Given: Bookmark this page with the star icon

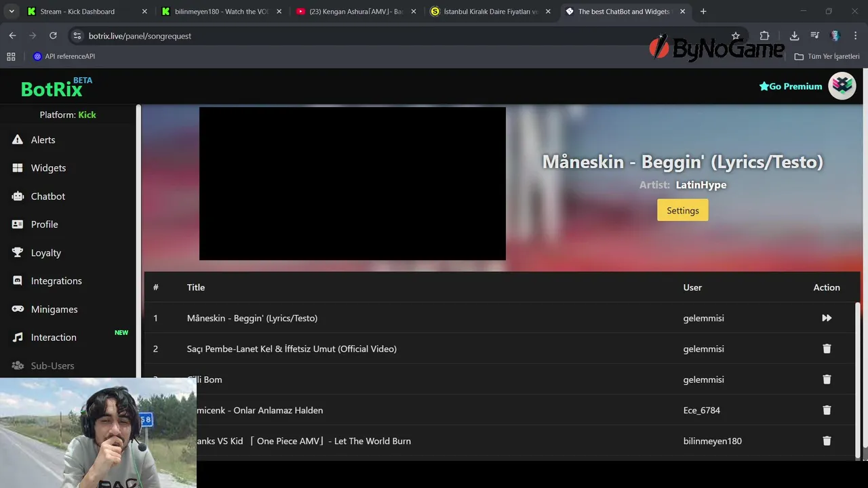Looking at the screenshot, I should coord(736,36).
